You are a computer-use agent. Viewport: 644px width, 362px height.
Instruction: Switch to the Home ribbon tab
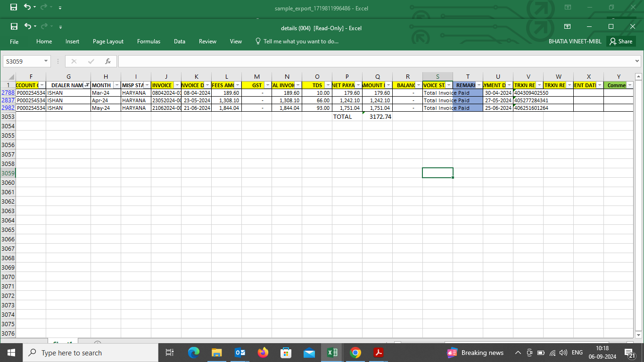click(x=44, y=41)
